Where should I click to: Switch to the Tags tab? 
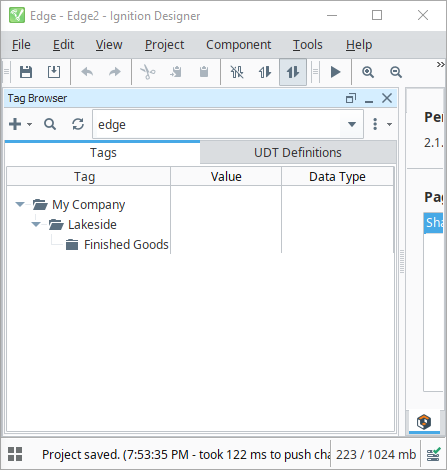pyautogui.click(x=103, y=153)
